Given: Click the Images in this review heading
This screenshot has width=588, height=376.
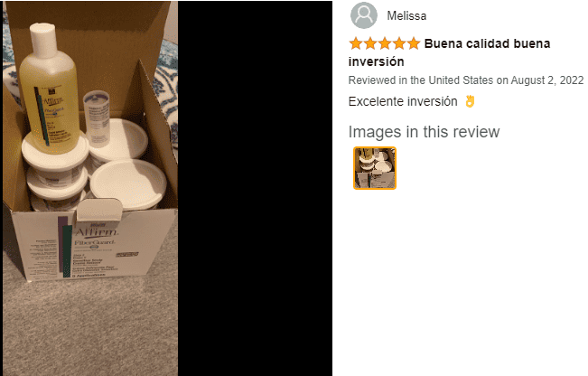Looking at the screenshot, I should [x=424, y=132].
